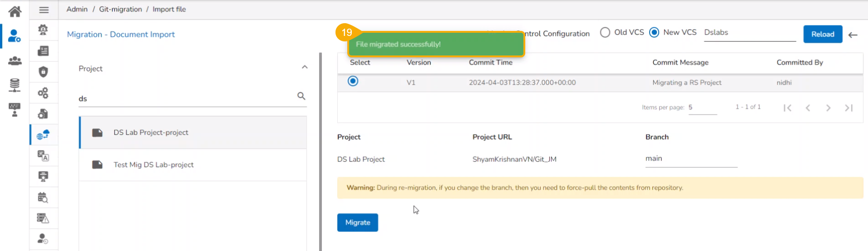This screenshot has width=868, height=251.
Task: Click the DS Lab Project name value
Action: click(x=360, y=159)
